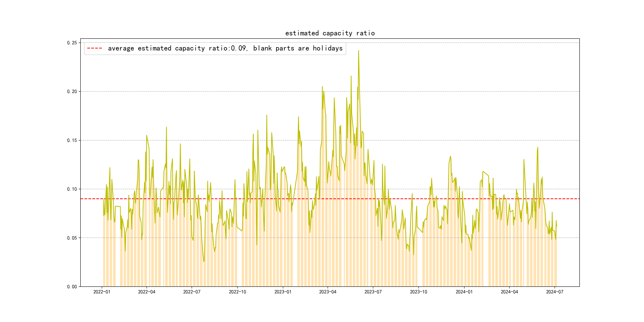Click the red dashed line sample in legend
The image size is (644, 322).
(94, 48)
